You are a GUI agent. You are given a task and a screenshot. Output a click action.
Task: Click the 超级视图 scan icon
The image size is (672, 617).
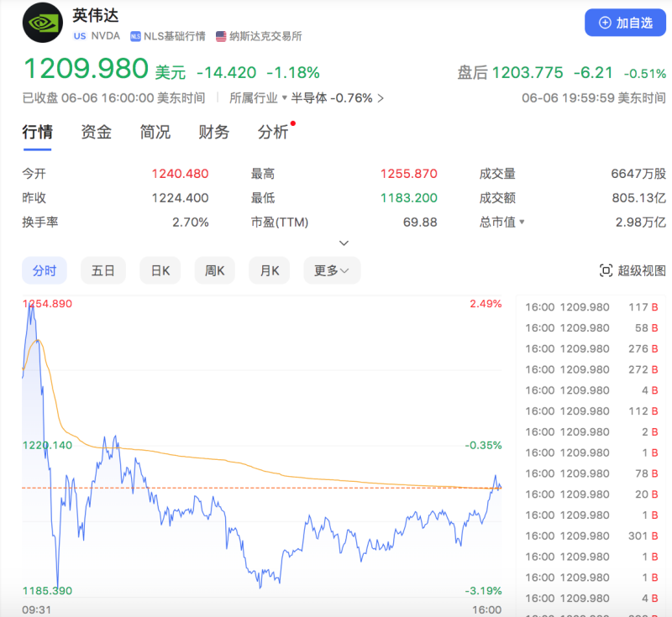[x=606, y=270]
